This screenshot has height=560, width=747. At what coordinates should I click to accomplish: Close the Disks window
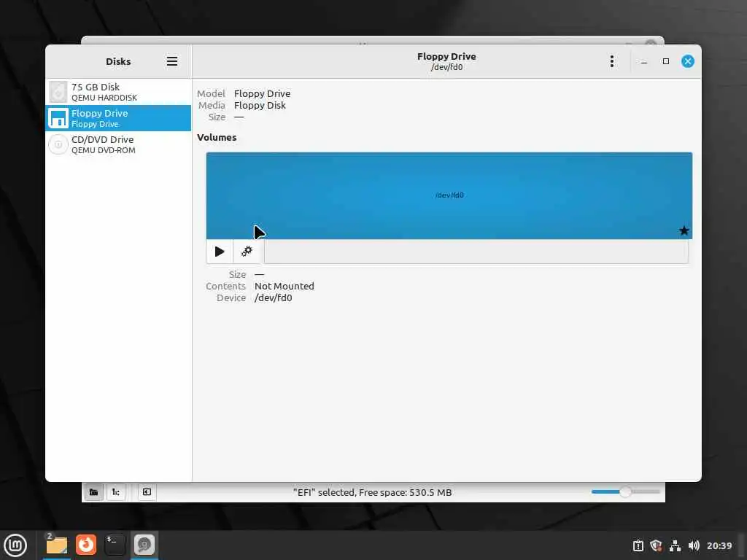click(687, 61)
